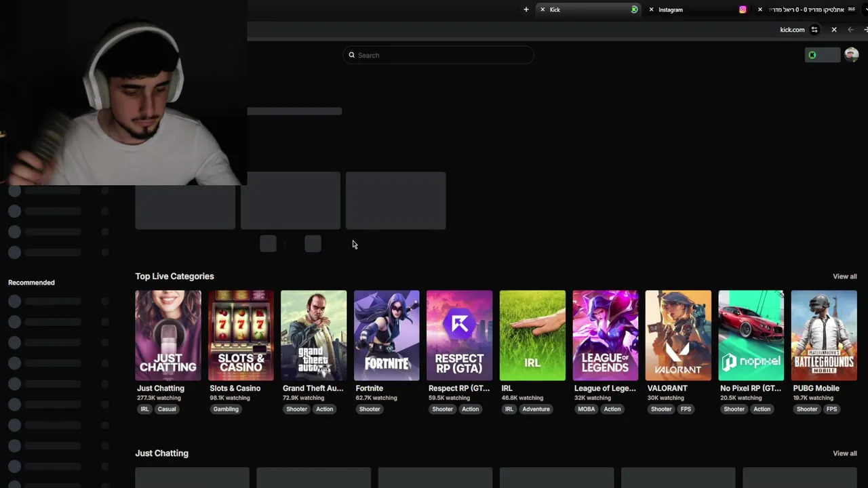Click the Recommended sidebar heading

(x=31, y=283)
